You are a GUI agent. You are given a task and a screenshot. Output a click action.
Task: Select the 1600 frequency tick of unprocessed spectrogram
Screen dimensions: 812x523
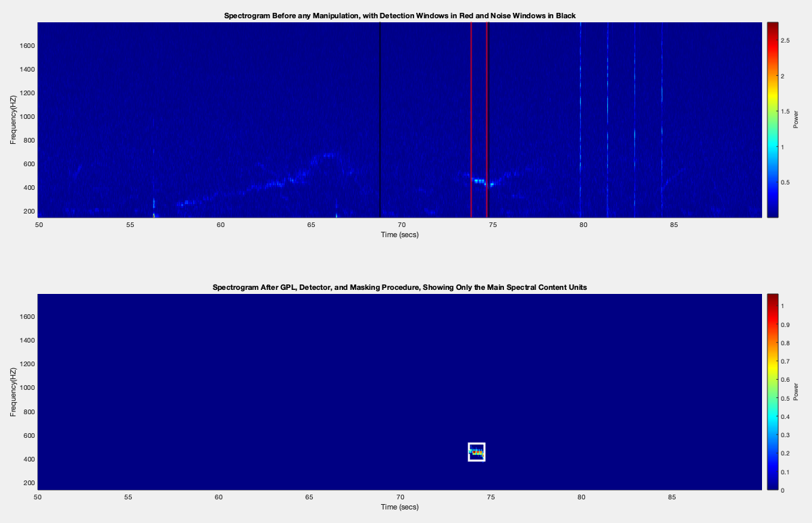[x=27, y=46]
